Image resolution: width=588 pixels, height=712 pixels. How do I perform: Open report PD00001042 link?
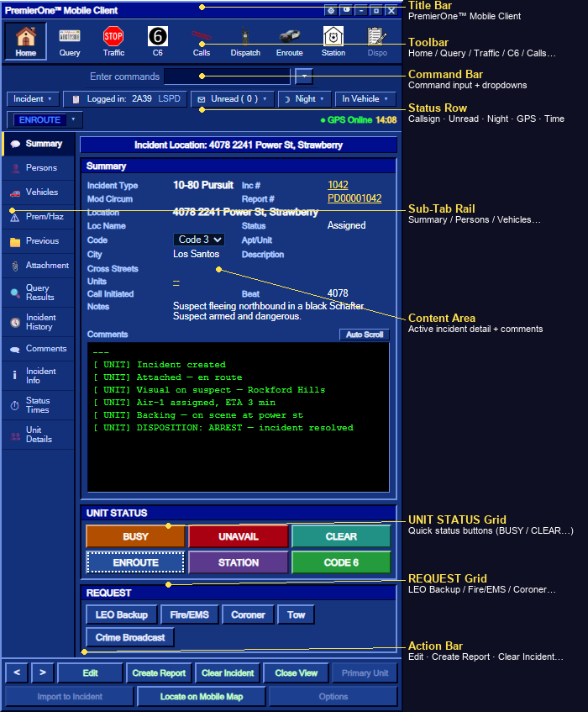pyautogui.click(x=354, y=198)
